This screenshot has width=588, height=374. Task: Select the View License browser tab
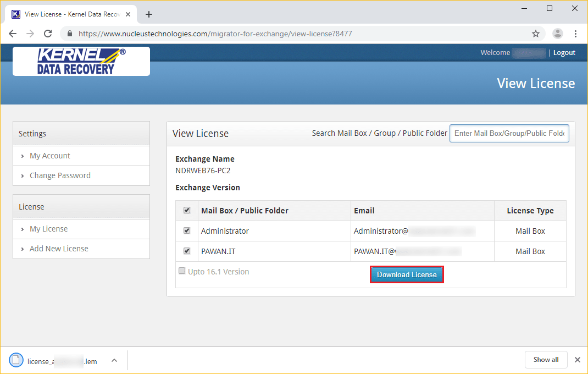[x=72, y=14]
